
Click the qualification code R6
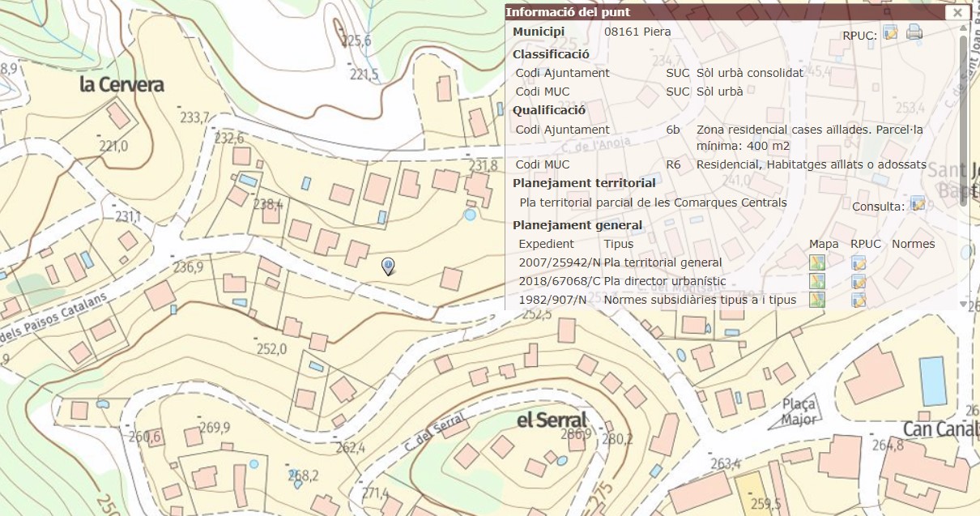click(673, 164)
